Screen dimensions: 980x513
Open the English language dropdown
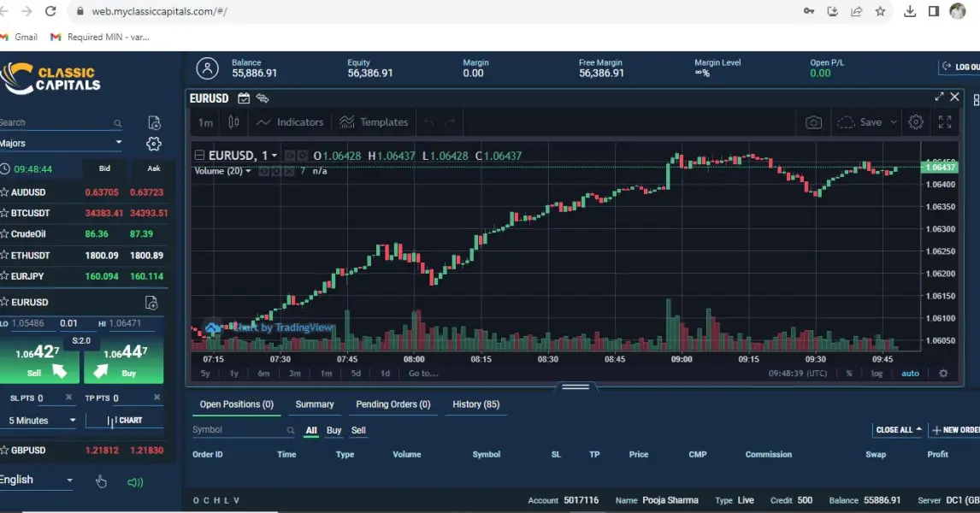pos(36,481)
